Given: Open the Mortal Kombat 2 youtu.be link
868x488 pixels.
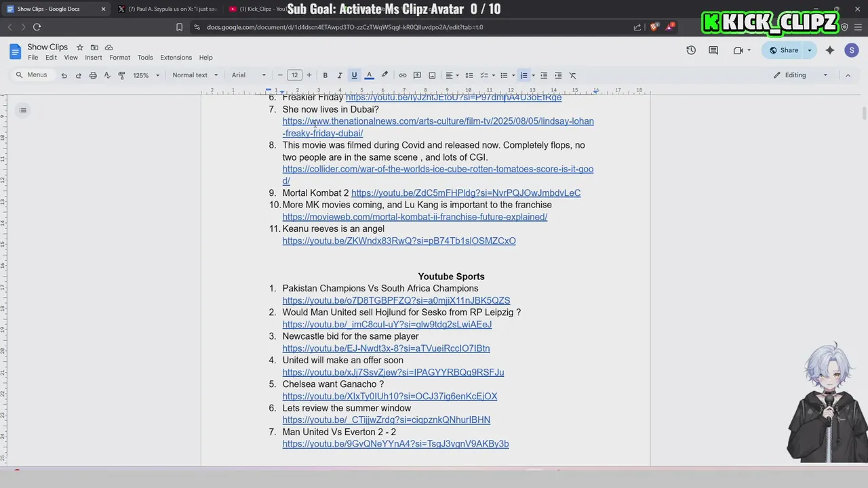Looking at the screenshot, I should 466,193.
